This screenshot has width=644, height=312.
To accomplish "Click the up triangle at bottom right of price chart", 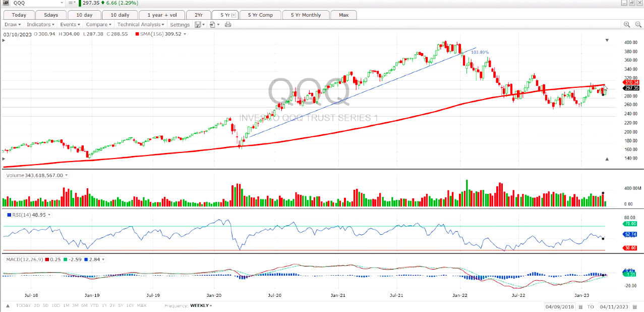I will click(x=607, y=159).
